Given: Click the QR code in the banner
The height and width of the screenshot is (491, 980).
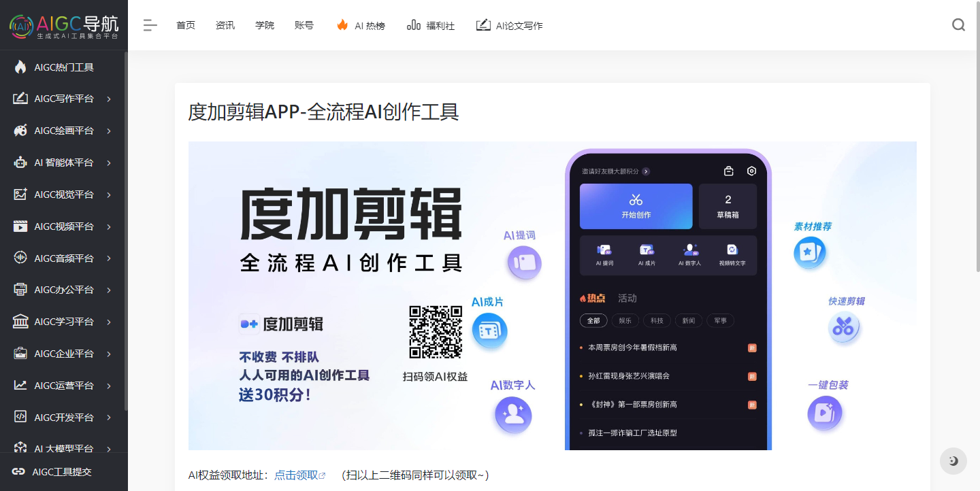Looking at the screenshot, I should click(x=436, y=332).
